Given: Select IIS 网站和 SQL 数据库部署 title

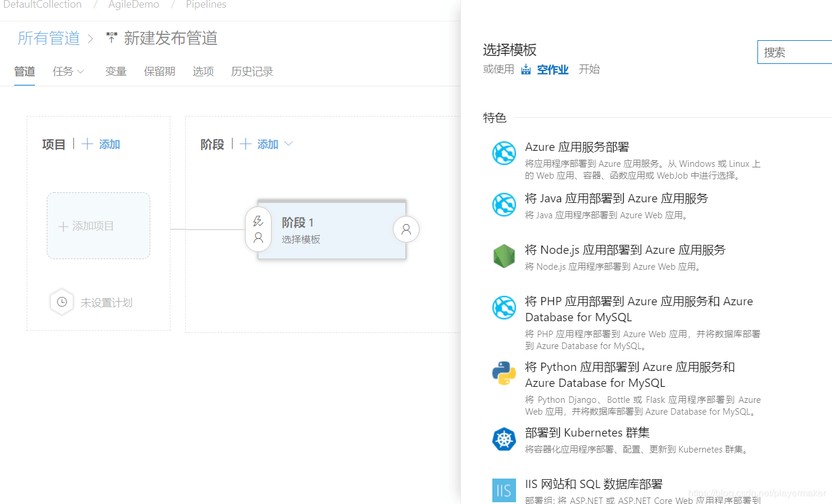Looking at the screenshot, I should coord(594,484).
